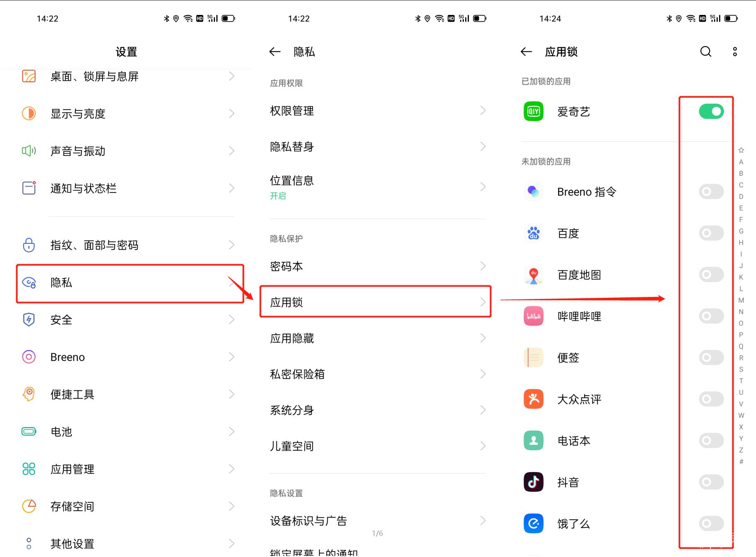Go back from the 隐私 screen
The width and height of the screenshot is (756, 557).
(275, 51)
